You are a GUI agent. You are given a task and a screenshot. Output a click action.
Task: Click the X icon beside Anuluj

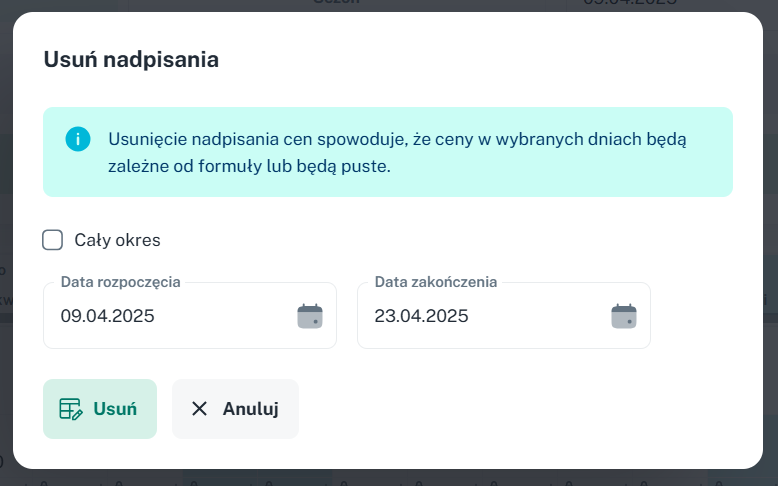tap(199, 409)
